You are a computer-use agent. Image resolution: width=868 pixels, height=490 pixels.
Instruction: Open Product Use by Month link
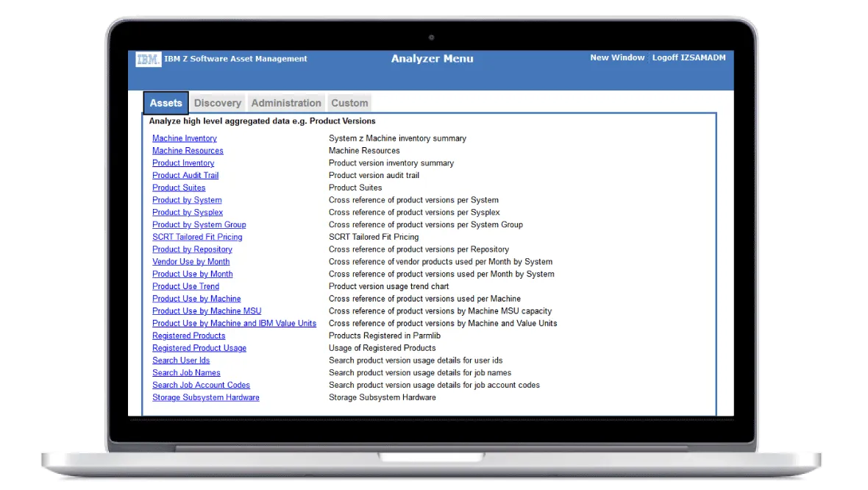193,274
